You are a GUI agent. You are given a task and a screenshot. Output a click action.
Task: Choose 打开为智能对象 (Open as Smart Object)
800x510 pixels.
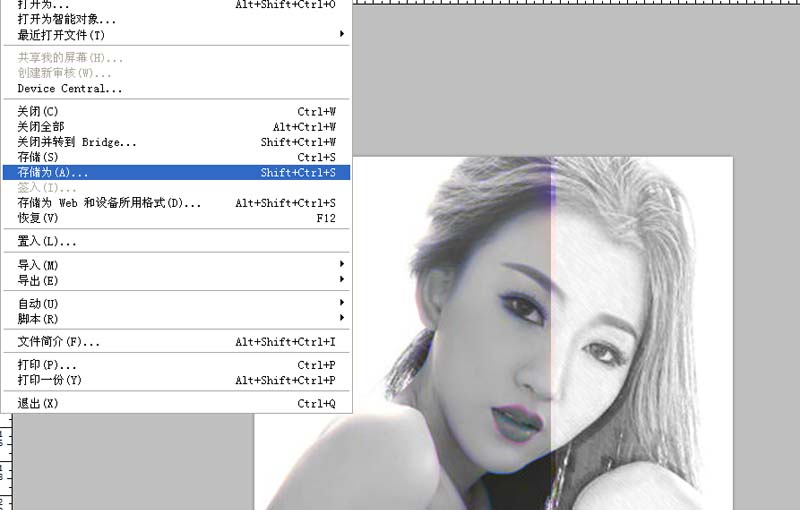(x=66, y=19)
